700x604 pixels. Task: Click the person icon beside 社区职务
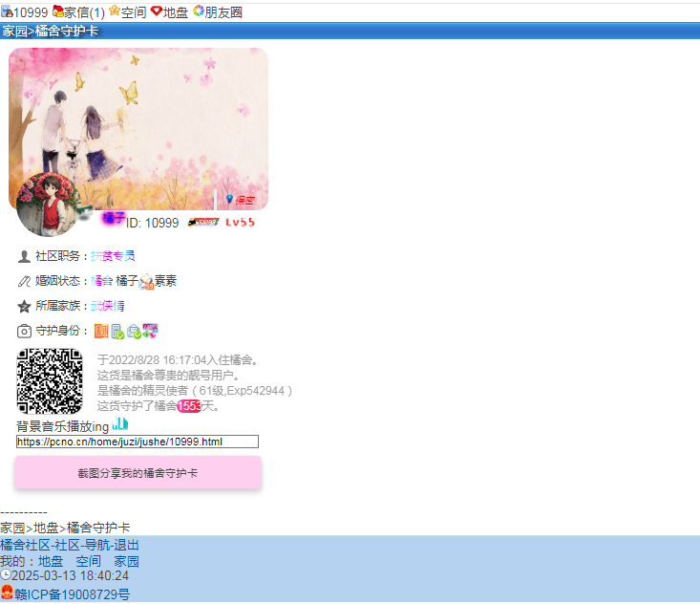(24, 256)
